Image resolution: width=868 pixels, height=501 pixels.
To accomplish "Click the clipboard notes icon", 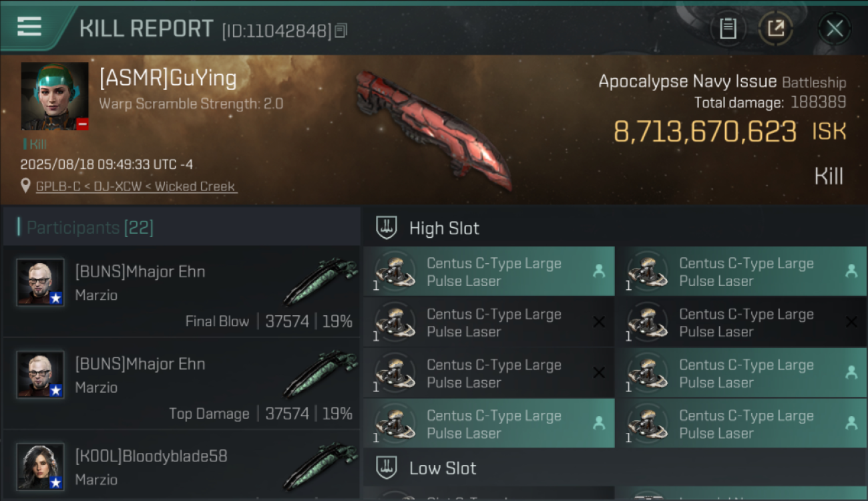I will (728, 29).
